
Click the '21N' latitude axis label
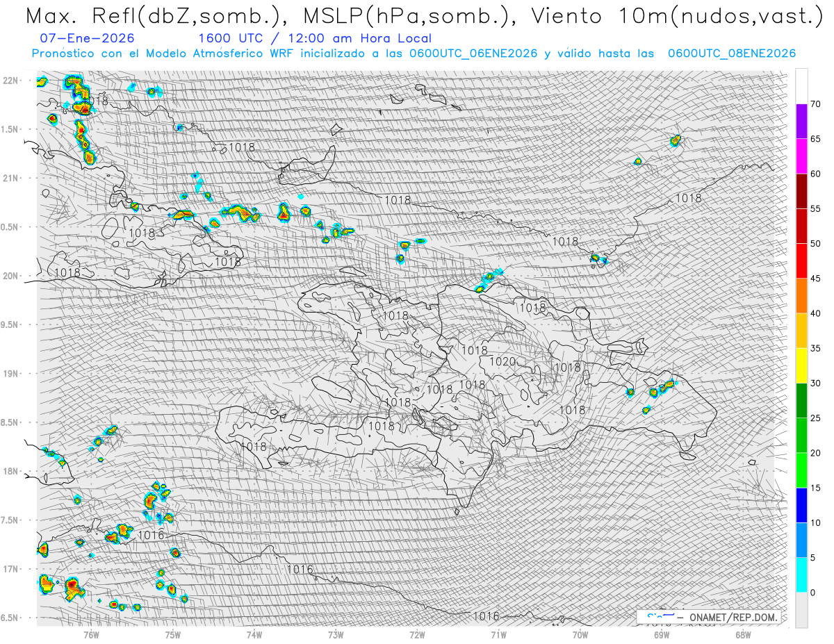click(x=10, y=178)
